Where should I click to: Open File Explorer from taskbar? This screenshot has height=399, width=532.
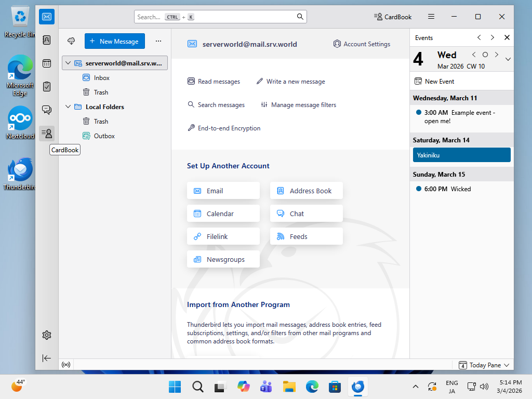(289, 387)
